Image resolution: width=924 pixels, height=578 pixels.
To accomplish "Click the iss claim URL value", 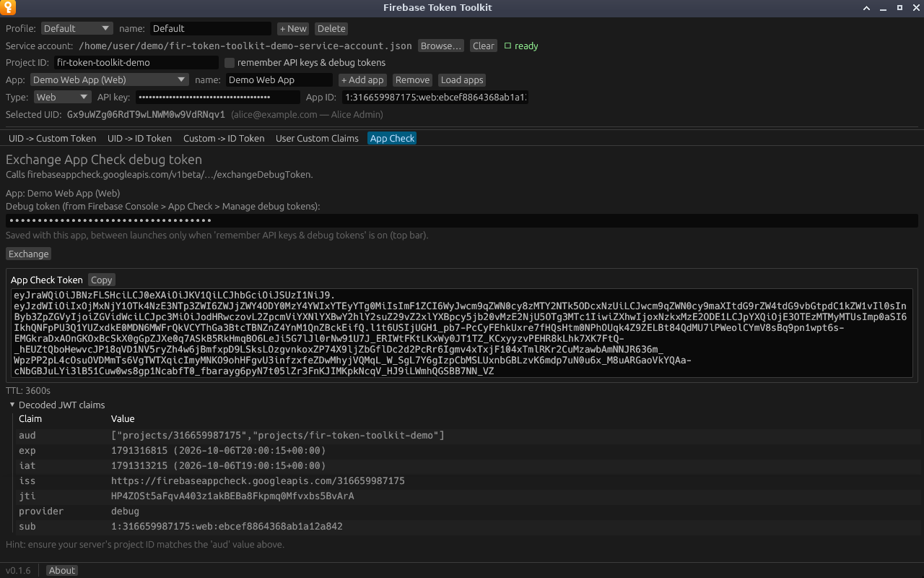I will point(258,481).
